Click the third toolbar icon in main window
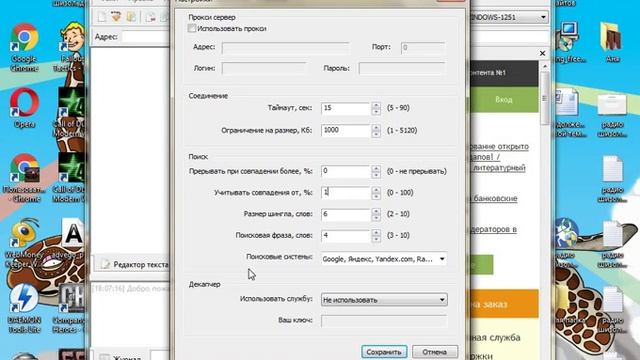The width and height of the screenshot is (640, 360). (131, 17)
